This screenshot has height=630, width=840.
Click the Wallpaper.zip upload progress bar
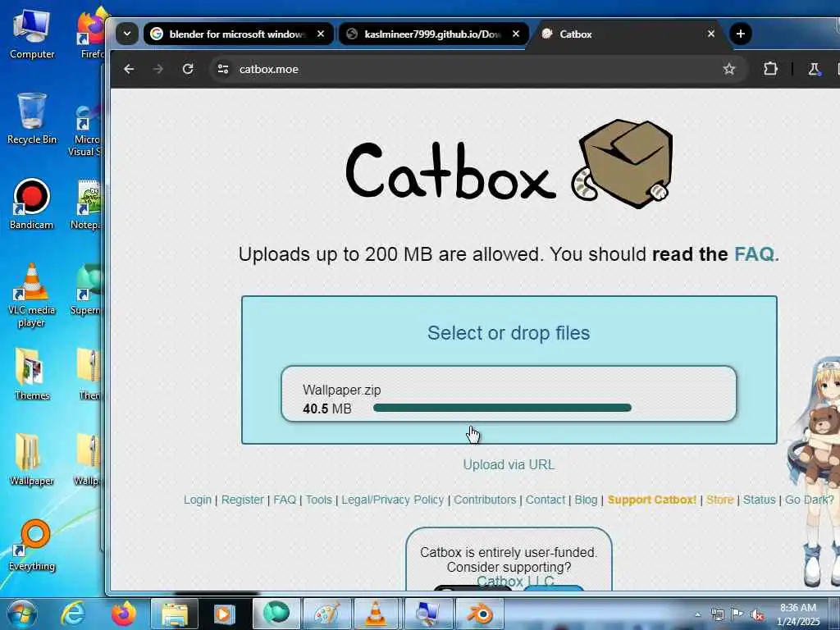[502, 409]
